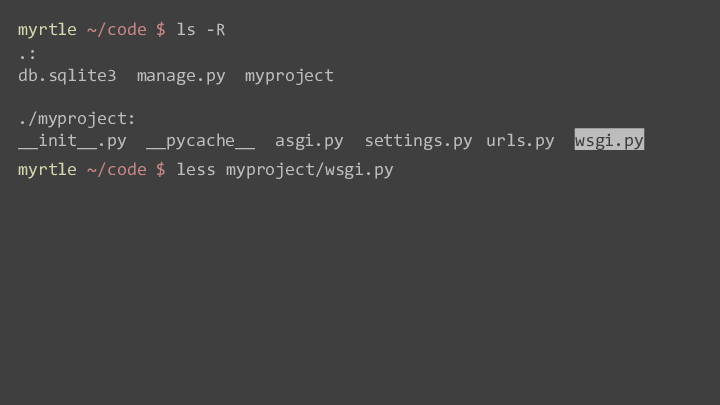The image size is (720, 405).
Task: Click the 'less' command word
Action: tap(196, 169)
